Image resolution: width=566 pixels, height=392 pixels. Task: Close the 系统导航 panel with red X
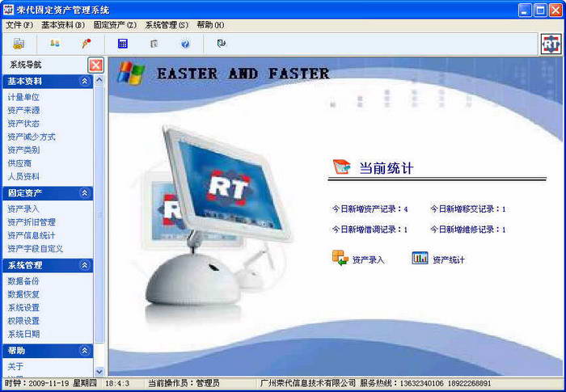(95, 65)
